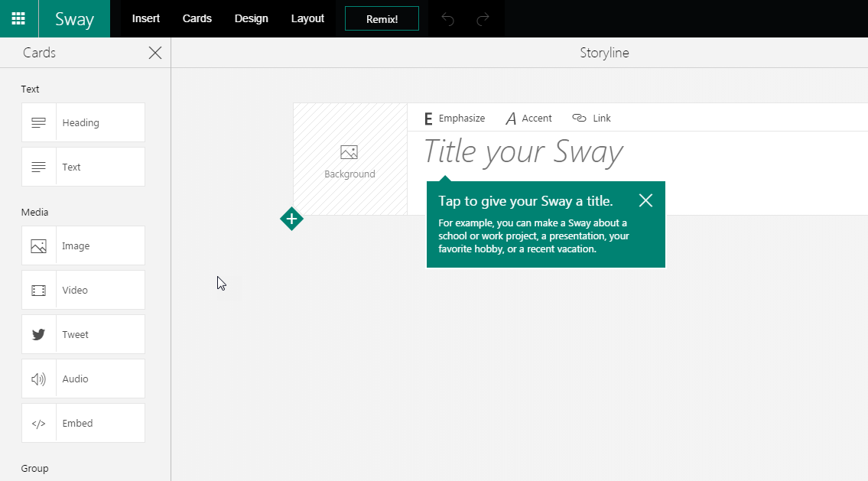Click the Remix! button
Viewport: 868px width, 481px height.
(x=382, y=18)
